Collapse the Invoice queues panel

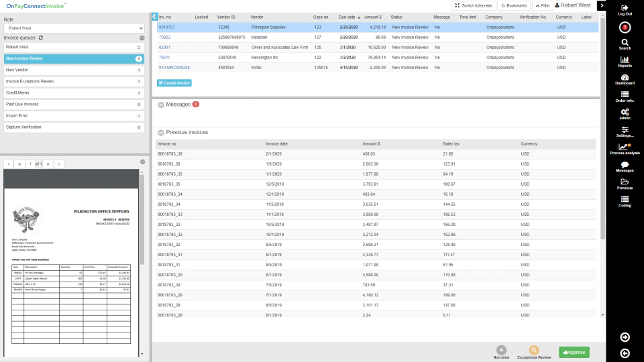click(x=142, y=38)
